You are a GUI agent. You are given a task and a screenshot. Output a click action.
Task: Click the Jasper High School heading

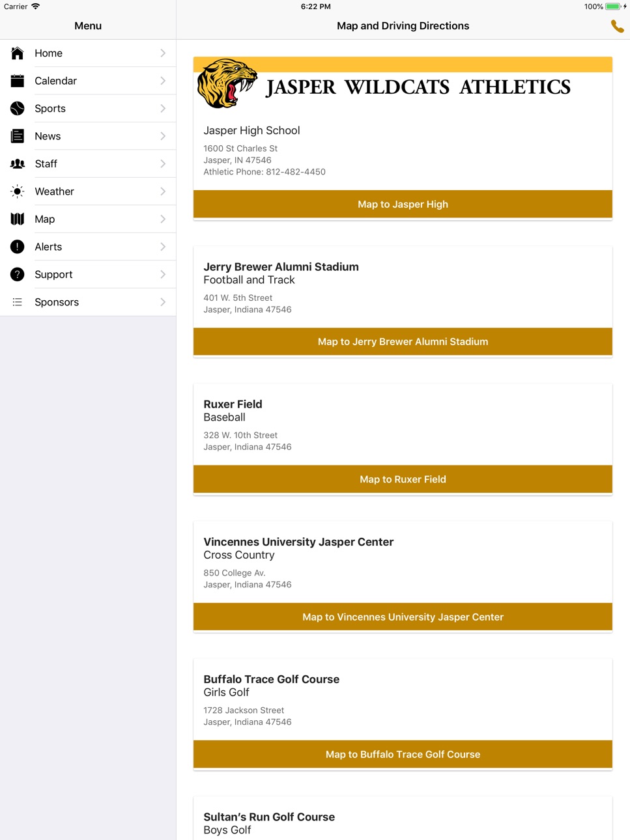(251, 130)
